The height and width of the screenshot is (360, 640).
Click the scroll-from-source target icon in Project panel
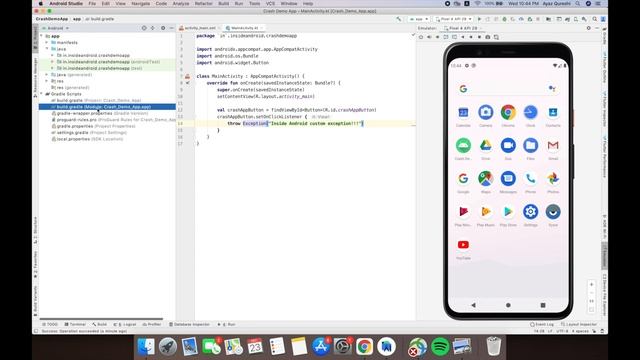[x=144, y=28]
